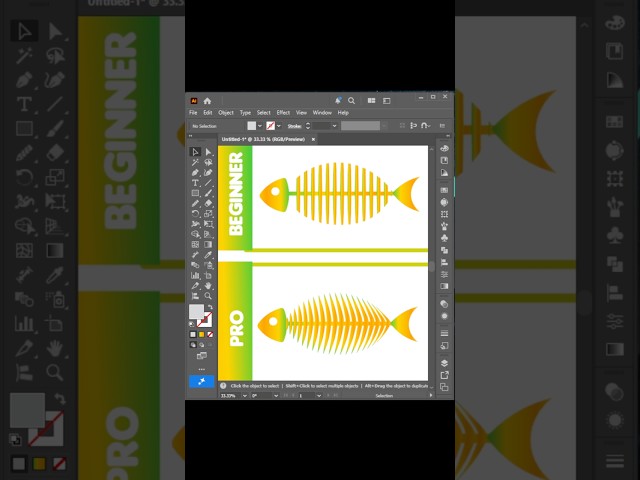Select the Gradient tool
The image size is (640, 480).
(208, 244)
